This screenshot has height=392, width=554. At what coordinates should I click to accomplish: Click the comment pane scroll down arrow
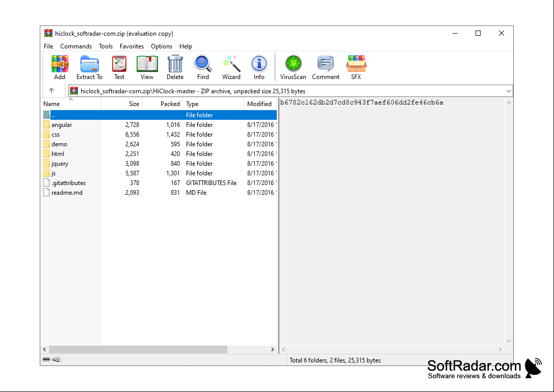tap(509, 341)
